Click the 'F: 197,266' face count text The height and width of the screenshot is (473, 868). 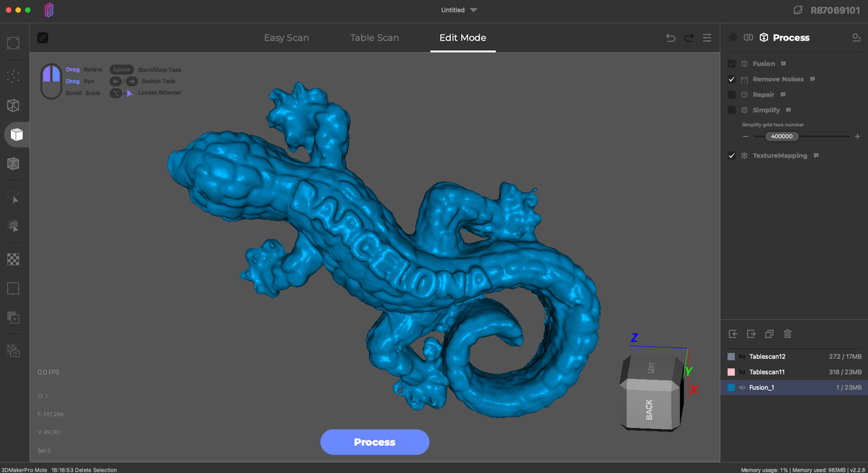click(50, 414)
